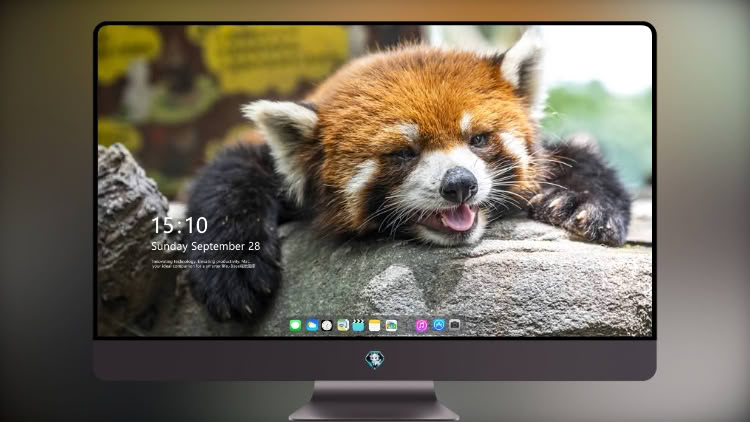
Task: Click the 15:10 clock widget
Action: pyautogui.click(x=179, y=225)
